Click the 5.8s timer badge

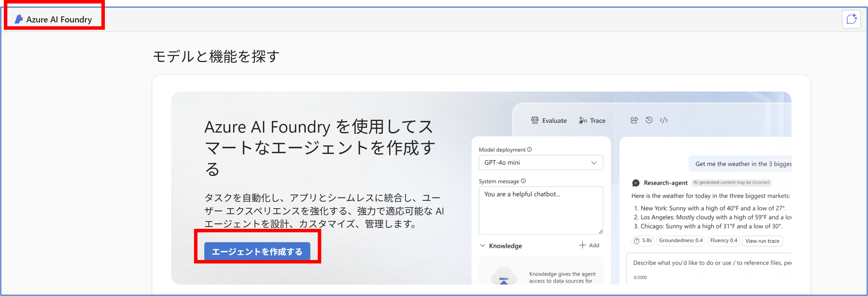[643, 241]
